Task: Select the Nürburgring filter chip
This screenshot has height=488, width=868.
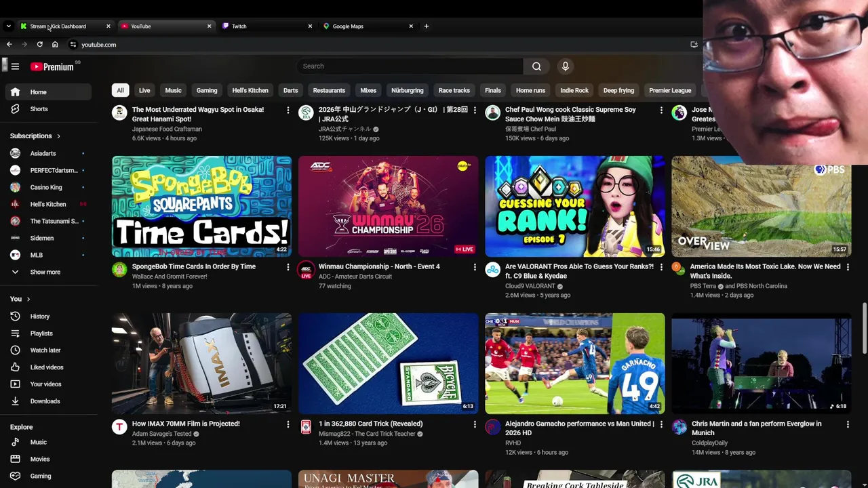Action: pyautogui.click(x=408, y=90)
